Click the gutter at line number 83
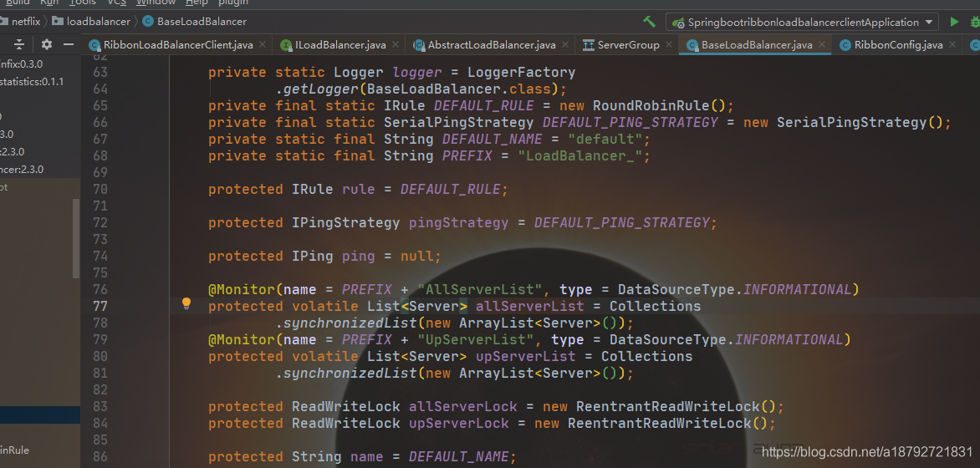980x468 pixels. pos(100,407)
